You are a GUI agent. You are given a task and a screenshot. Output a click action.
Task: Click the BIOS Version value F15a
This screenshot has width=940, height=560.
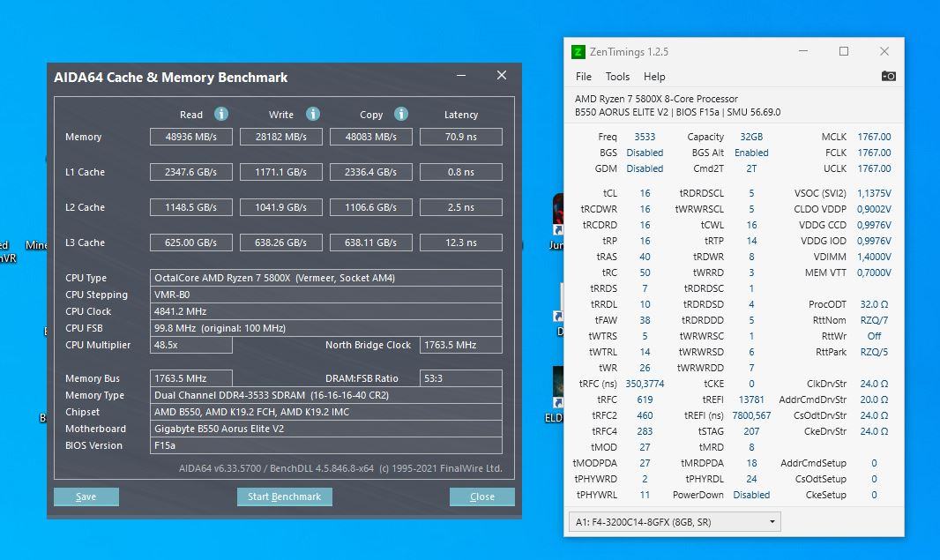[x=326, y=445]
